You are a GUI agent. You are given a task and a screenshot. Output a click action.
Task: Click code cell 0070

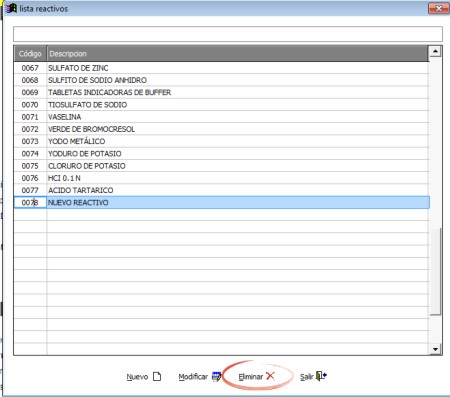(30, 105)
